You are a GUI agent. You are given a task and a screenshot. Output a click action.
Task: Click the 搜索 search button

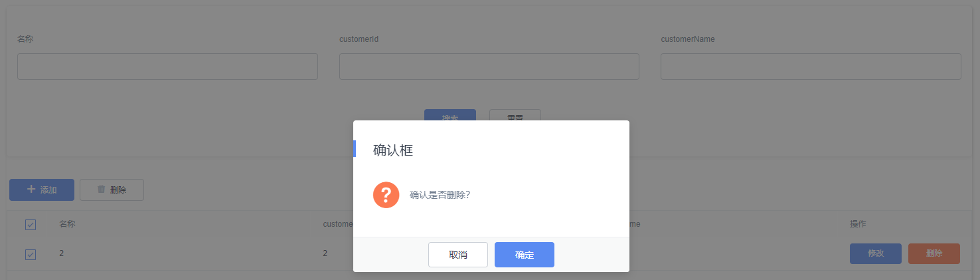click(x=450, y=116)
